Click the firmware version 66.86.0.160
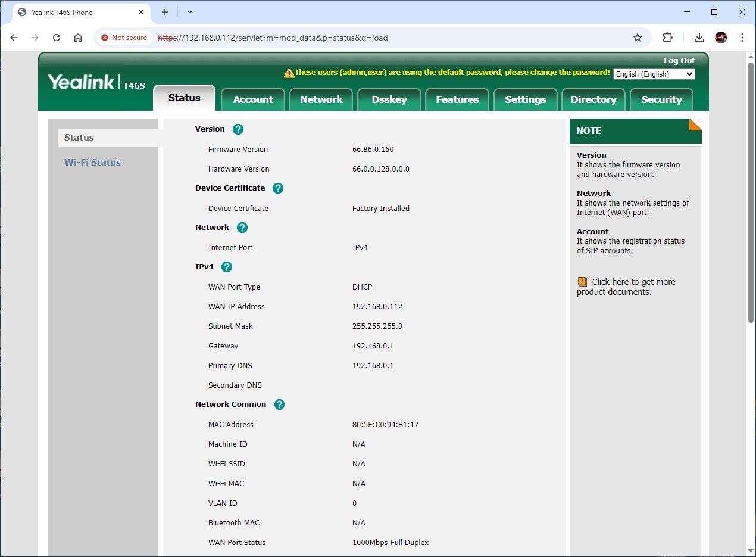756x557 pixels. (x=373, y=150)
